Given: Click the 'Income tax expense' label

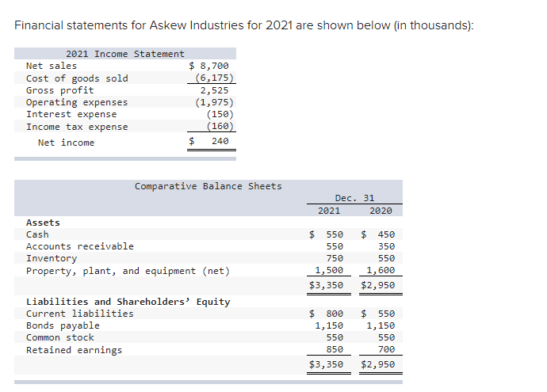Looking at the screenshot, I should (x=77, y=127).
